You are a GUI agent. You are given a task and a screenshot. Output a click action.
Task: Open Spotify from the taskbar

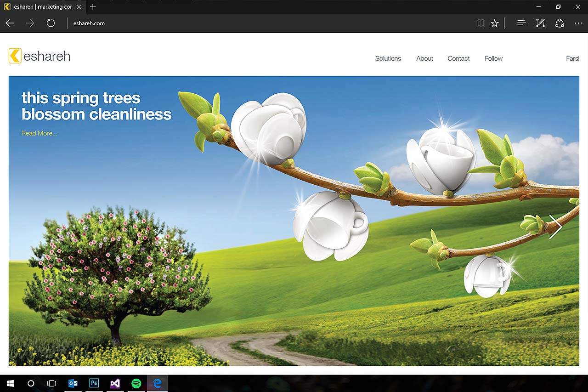tap(136, 383)
